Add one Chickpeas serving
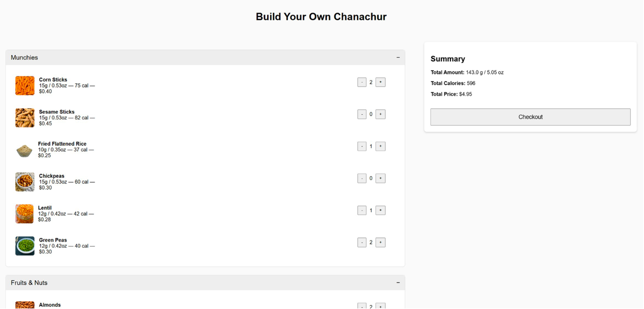 380,178
